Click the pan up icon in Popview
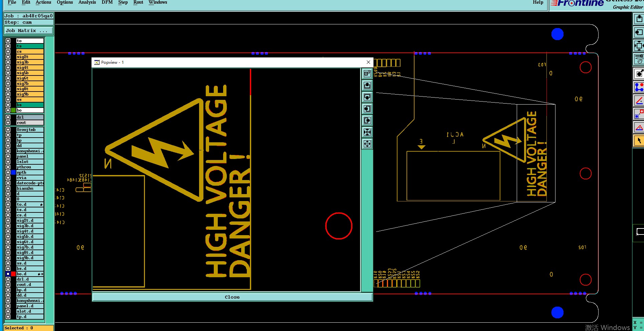644x331 pixels. click(x=367, y=86)
